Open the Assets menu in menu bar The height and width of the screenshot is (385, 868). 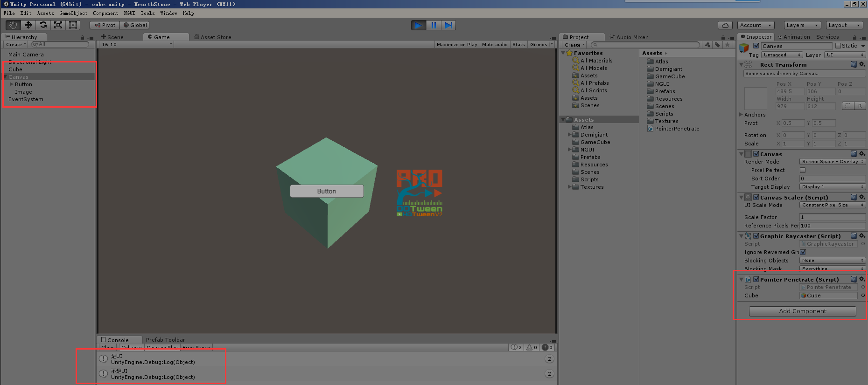click(46, 13)
